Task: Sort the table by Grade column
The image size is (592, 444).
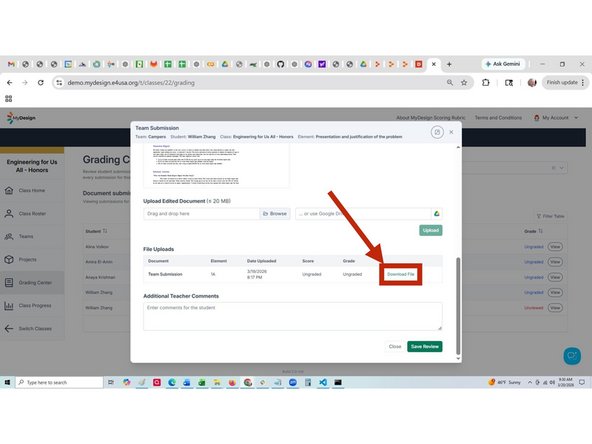Action: pyautogui.click(x=533, y=231)
